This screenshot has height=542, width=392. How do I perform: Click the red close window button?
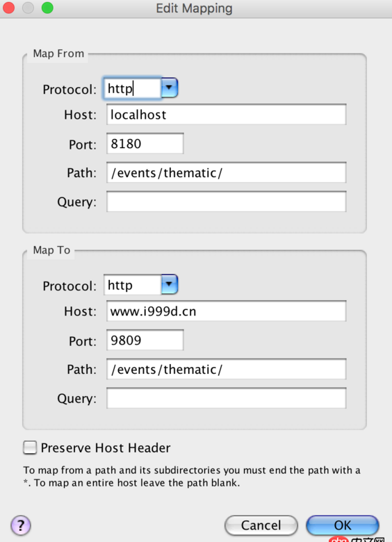(x=8, y=8)
